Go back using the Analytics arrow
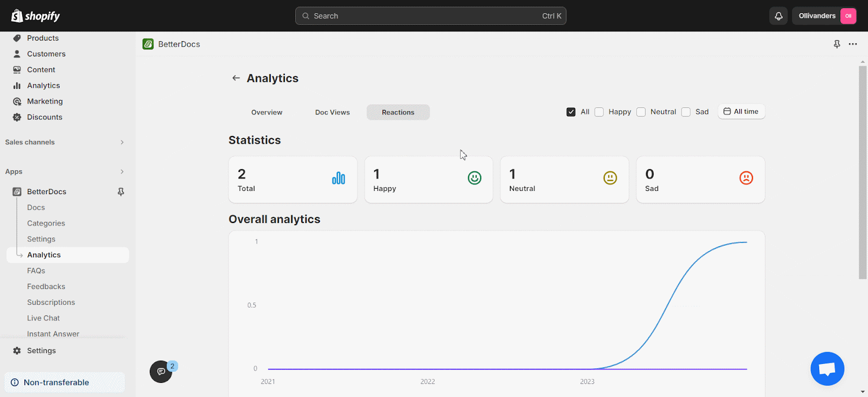 (x=236, y=78)
